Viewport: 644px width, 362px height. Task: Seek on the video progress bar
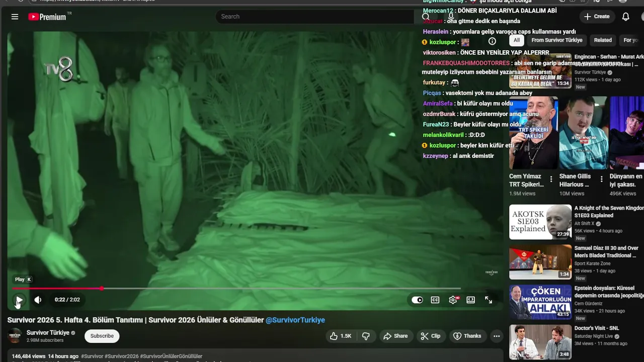pyautogui.click(x=236, y=289)
